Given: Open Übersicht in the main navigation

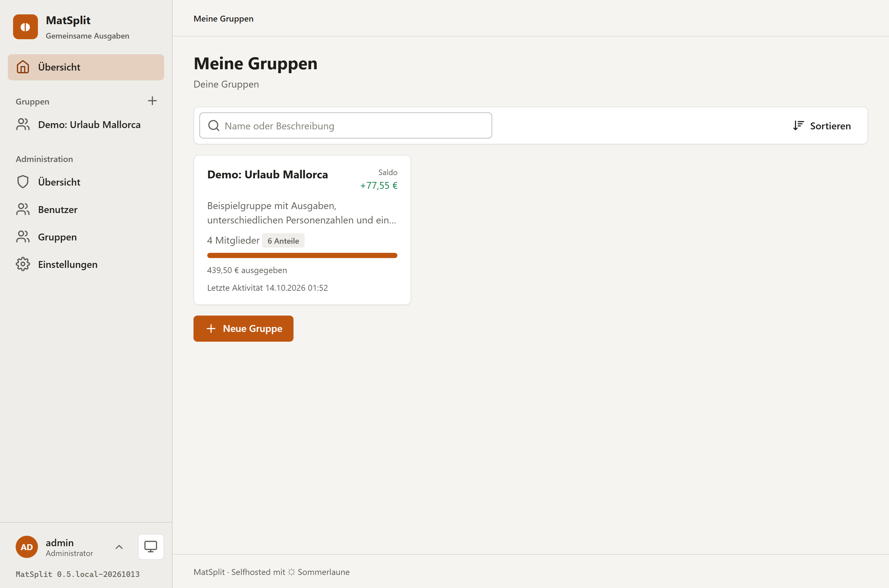Looking at the screenshot, I should [86, 67].
